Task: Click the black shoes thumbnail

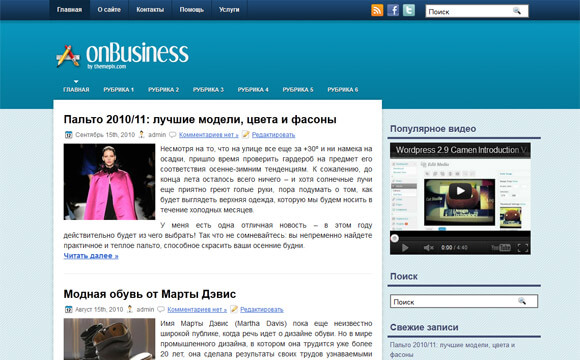Action: tap(109, 339)
